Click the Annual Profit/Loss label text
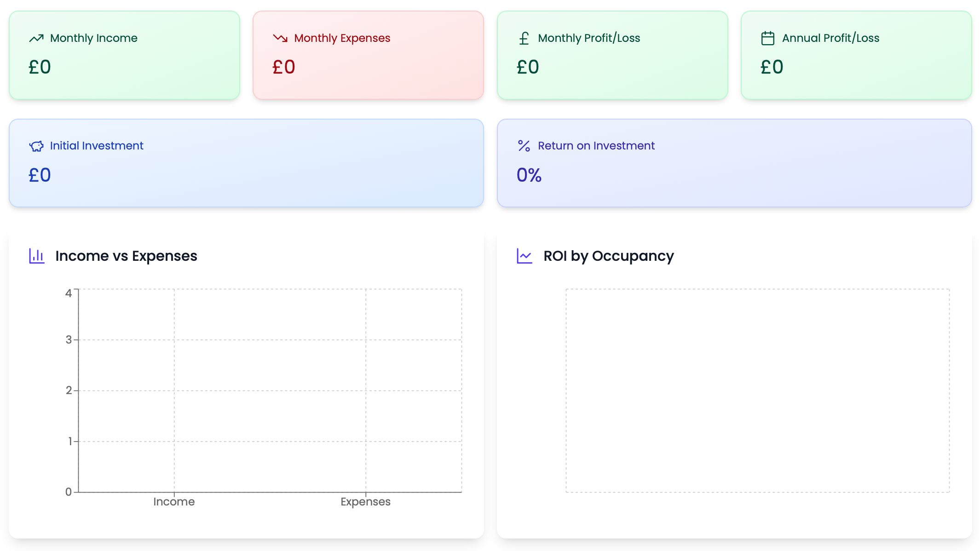This screenshot has width=980, height=551. (x=830, y=38)
